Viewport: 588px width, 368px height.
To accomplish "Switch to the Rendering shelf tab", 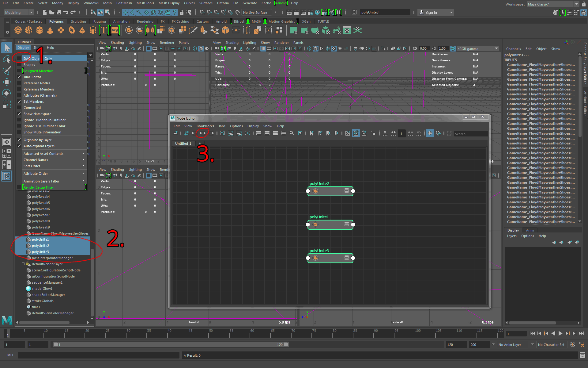I will [x=145, y=21].
